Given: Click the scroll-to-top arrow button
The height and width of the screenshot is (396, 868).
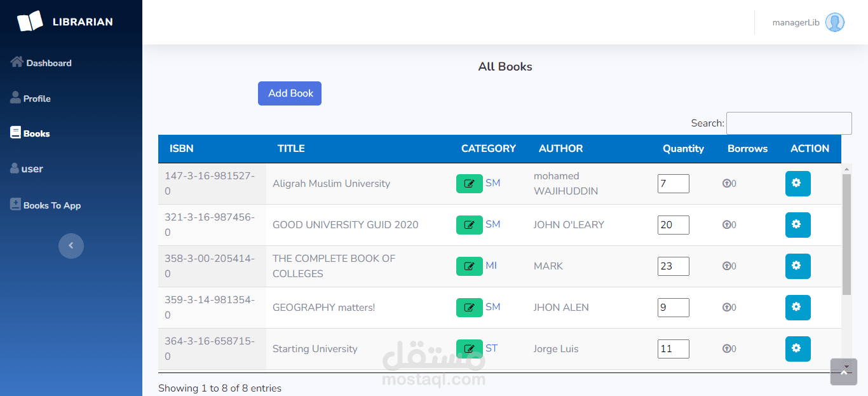Looking at the screenshot, I should [x=844, y=372].
